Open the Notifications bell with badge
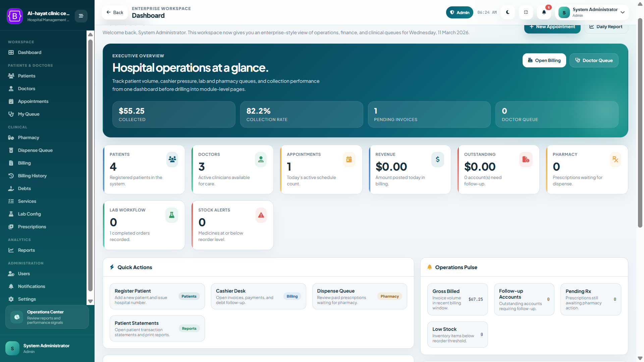This screenshot has width=644, height=362. point(544,12)
